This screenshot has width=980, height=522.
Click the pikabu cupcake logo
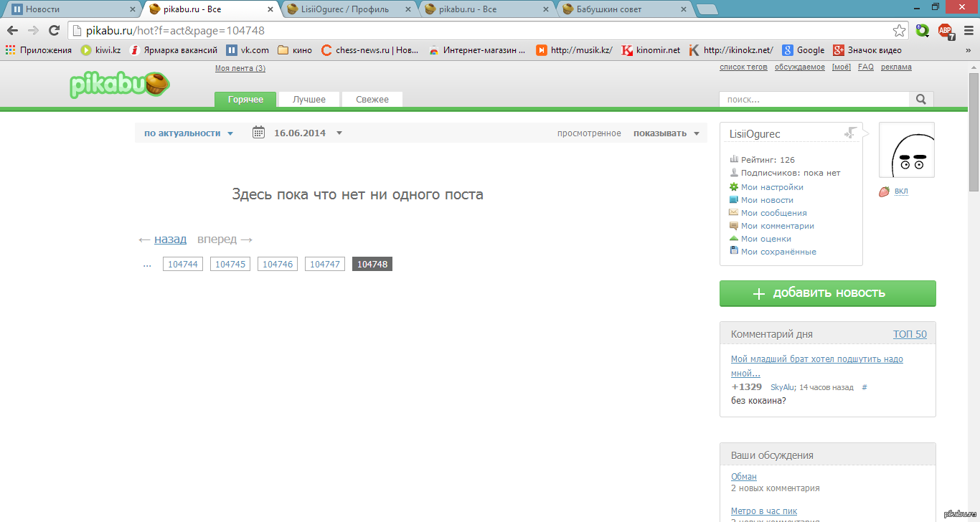[x=120, y=85]
